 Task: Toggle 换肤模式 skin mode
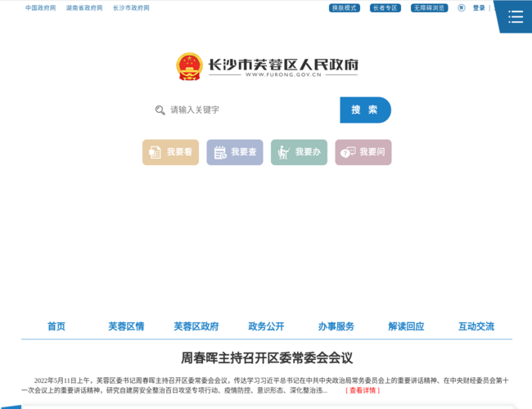point(345,8)
